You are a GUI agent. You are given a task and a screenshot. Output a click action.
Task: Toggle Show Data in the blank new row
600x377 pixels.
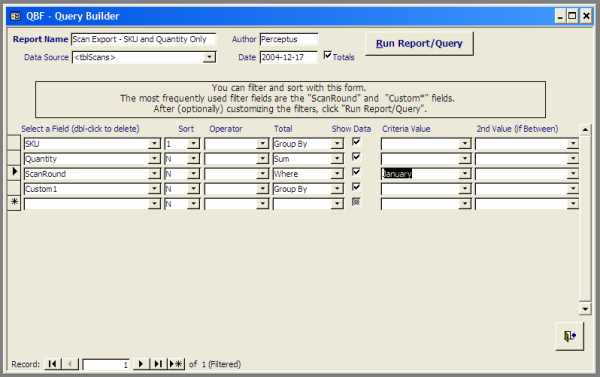356,202
